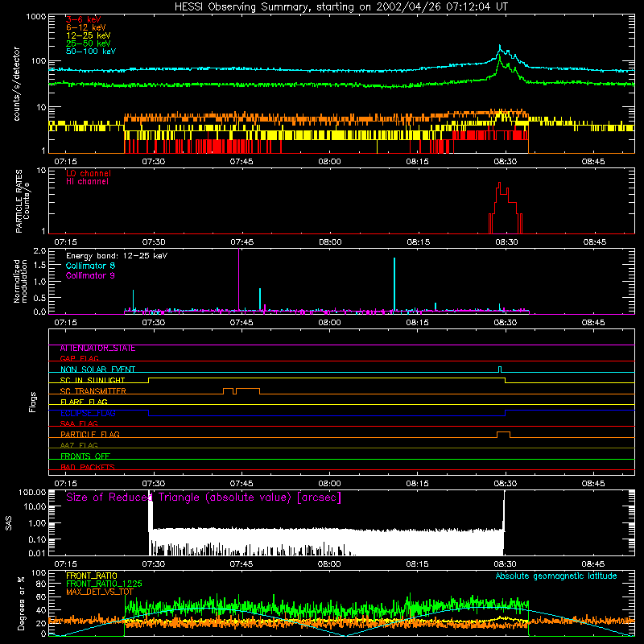644x644 pixels.
Task: Click the HI channel legend label
Action: click(87, 182)
